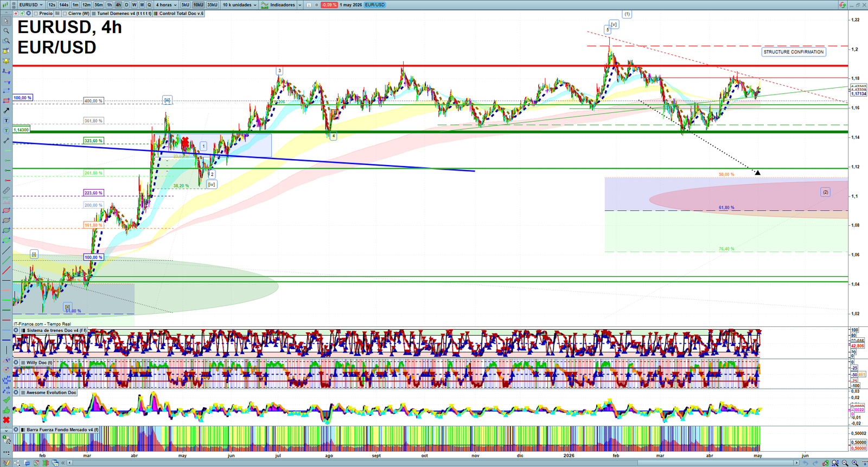Select the 1h timeframe
This screenshot has height=467, width=868.
(109, 5)
